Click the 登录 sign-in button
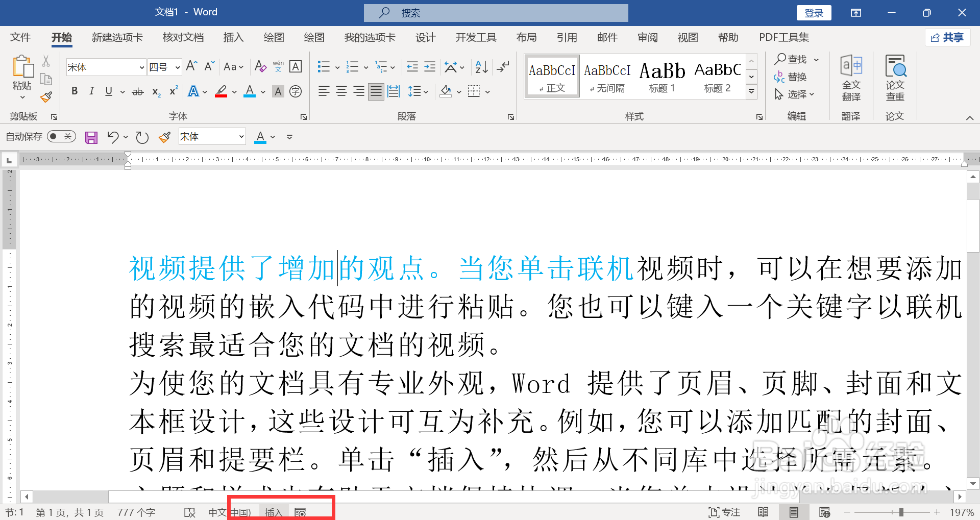980x520 pixels. coord(814,12)
